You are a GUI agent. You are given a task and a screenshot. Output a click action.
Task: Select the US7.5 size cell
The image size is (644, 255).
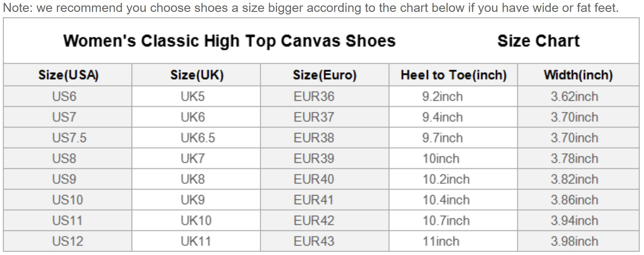(69, 138)
